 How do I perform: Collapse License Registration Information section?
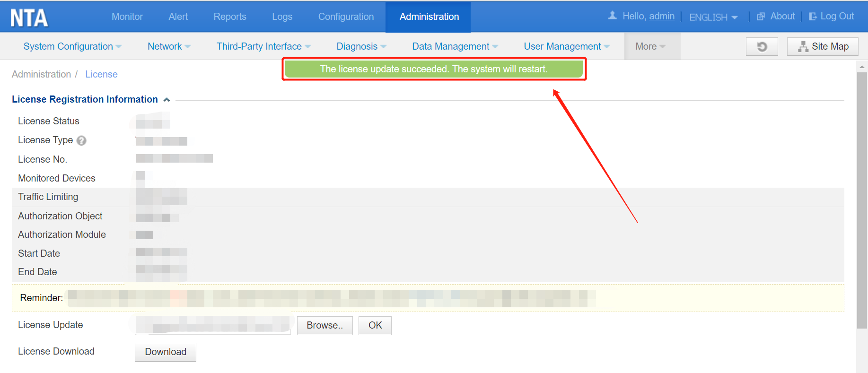click(x=167, y=100)
